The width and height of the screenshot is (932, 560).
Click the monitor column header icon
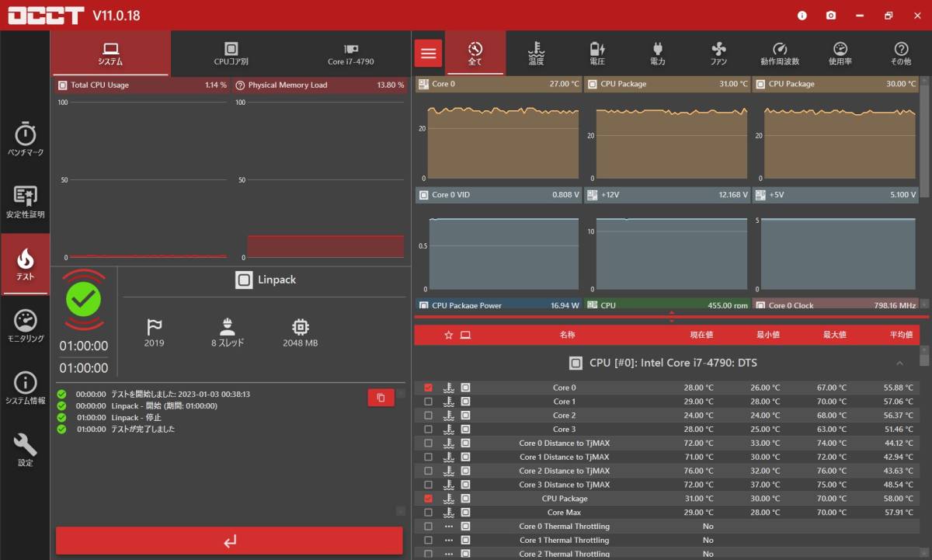[x=465, y=335]
